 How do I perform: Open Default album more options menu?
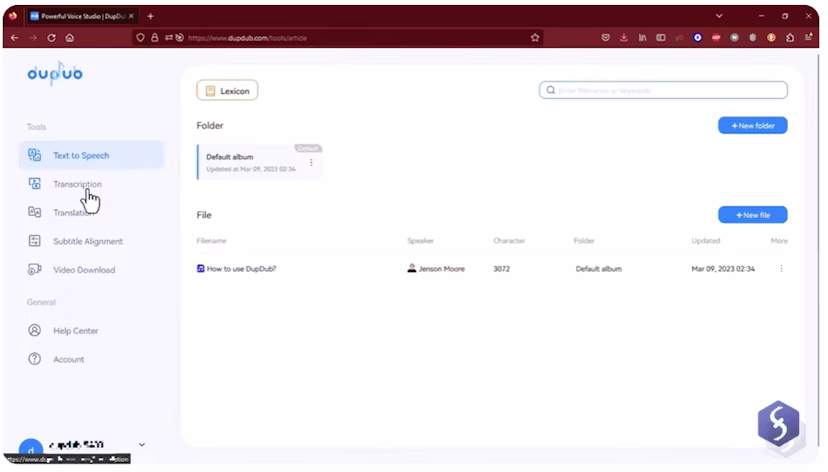click(311, 163)
